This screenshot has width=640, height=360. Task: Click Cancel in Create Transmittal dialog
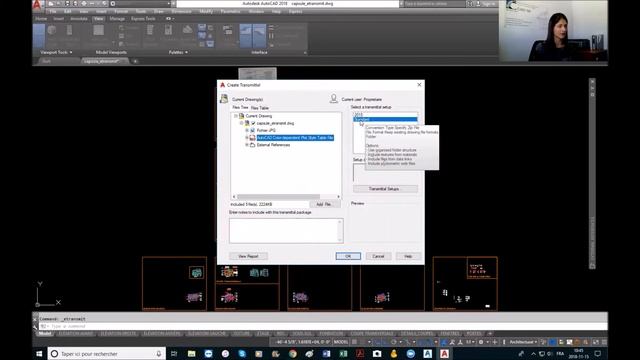(x=378, y=256)
